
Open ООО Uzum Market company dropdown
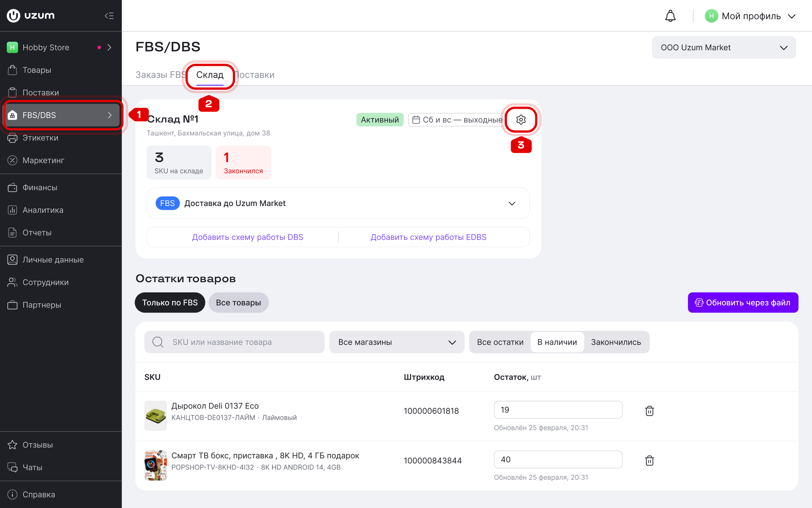[x=724, y=47]
